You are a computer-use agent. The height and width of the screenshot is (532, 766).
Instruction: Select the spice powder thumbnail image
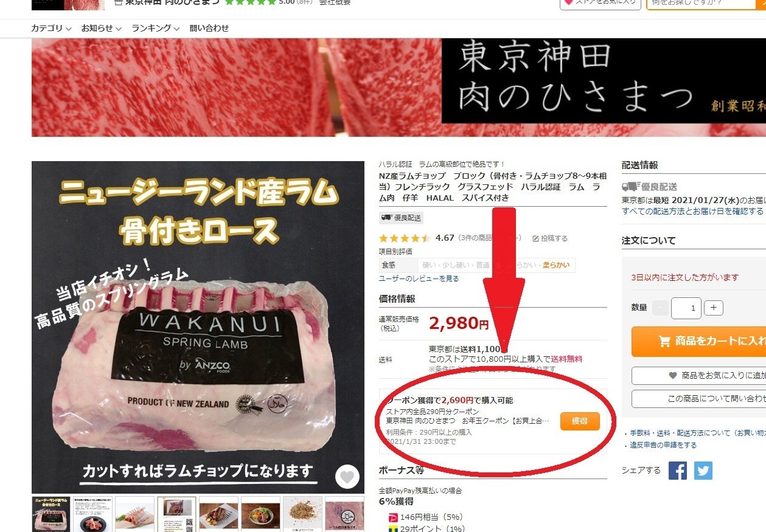tap(302, 514)
